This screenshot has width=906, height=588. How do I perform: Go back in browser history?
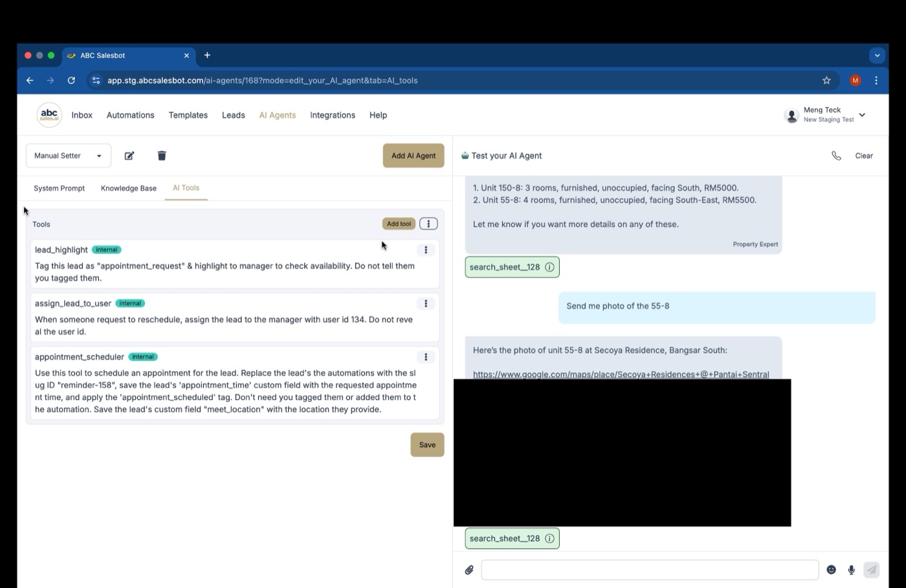[x=30, y=80]
